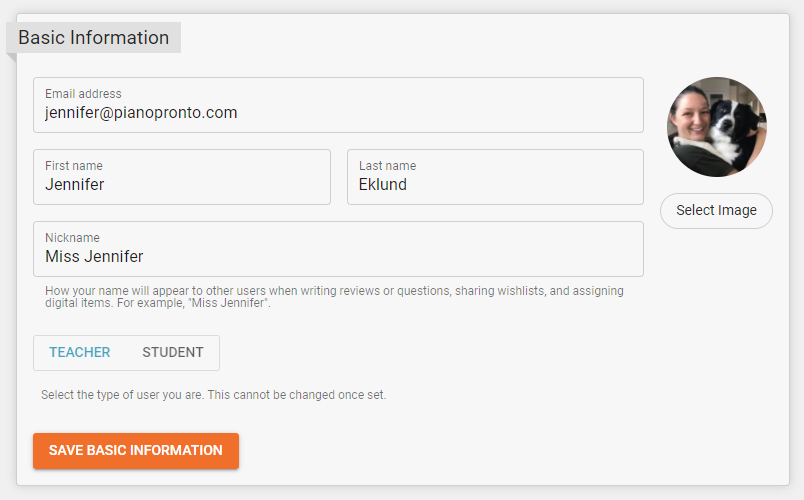Click the 'Jennifer' text in First name
Image resolution: width=804 pixels, height=500 pixels.
(74, 184)
